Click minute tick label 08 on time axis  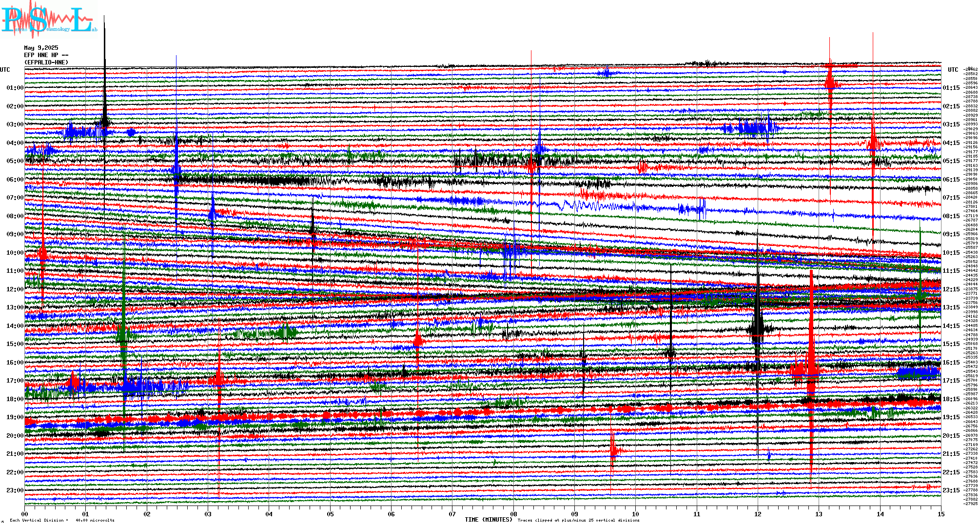click(513, 514)
